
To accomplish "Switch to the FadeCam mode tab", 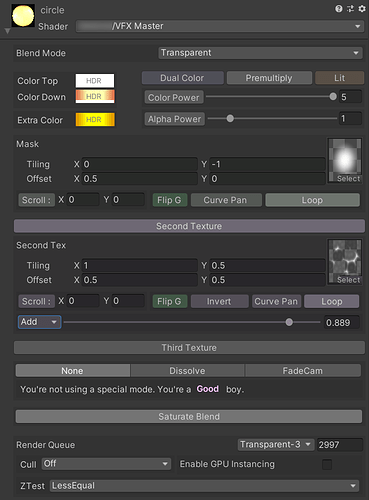I will coord(303,371).
